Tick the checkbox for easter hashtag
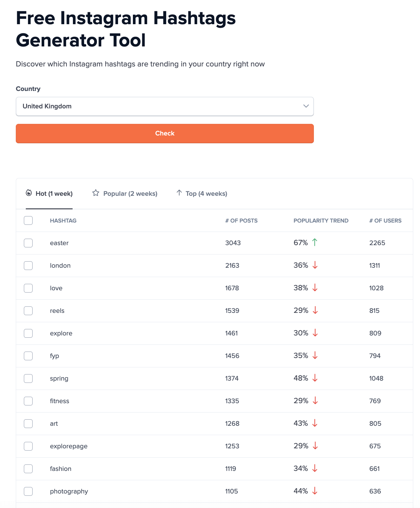The height and width of the screenshot is (508, 420). tap(28, 243)
